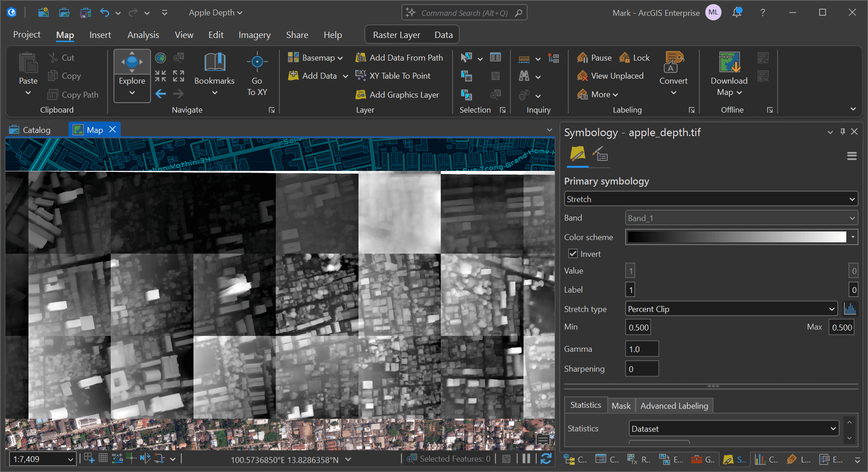Click the Go To XY tool

(x=257, y=74)
